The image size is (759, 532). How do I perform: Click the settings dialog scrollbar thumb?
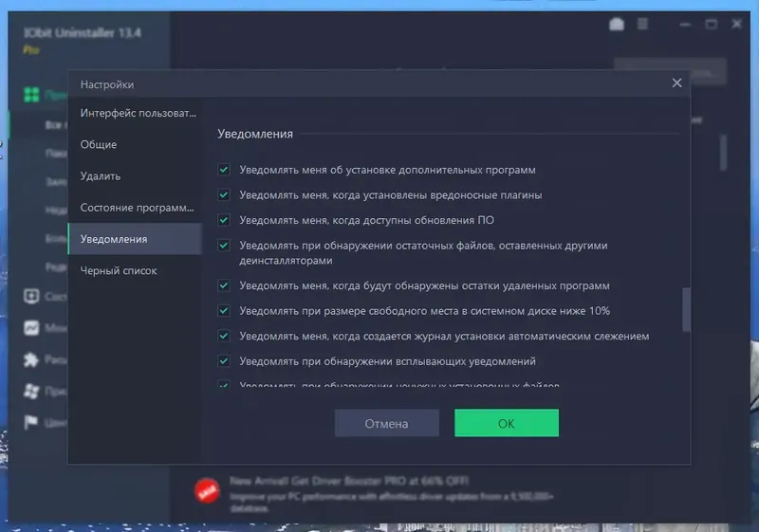pos(686,309)
